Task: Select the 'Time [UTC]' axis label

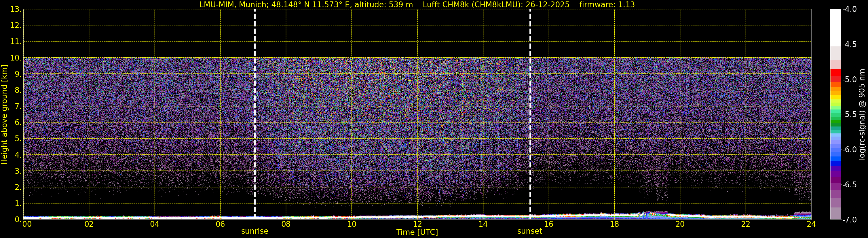Action: (417, 232)
